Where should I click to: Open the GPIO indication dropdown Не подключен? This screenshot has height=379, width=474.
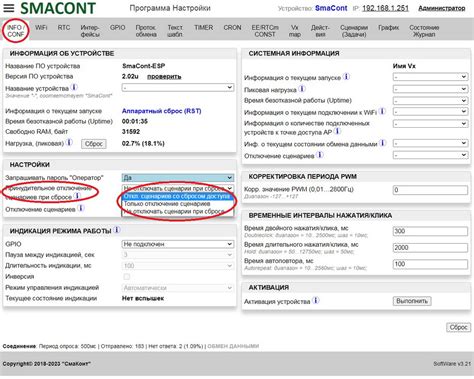point(178,244)
